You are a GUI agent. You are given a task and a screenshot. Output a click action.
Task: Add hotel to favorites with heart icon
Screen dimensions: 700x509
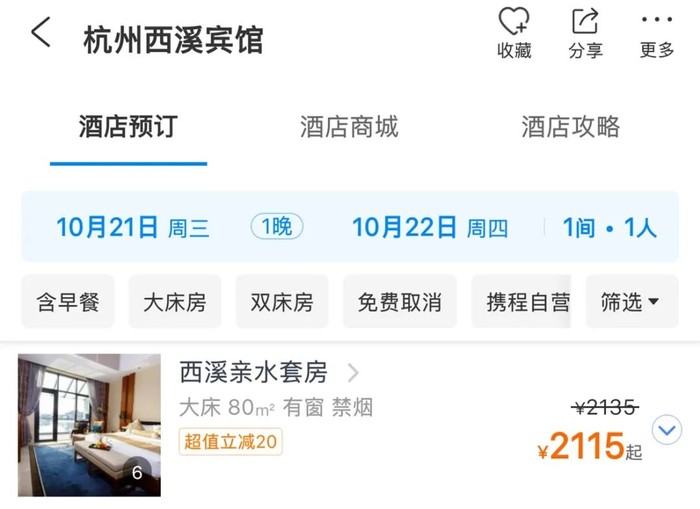tap(514, 23)
